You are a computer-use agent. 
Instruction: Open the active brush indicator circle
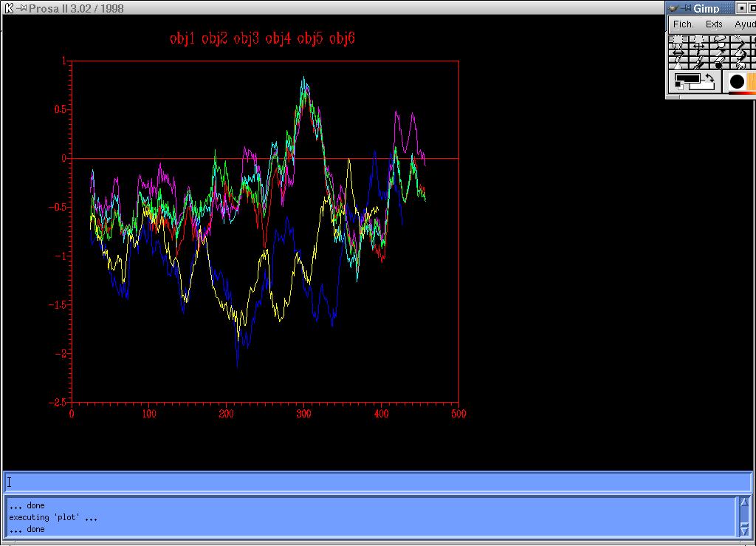coord(737,81)
